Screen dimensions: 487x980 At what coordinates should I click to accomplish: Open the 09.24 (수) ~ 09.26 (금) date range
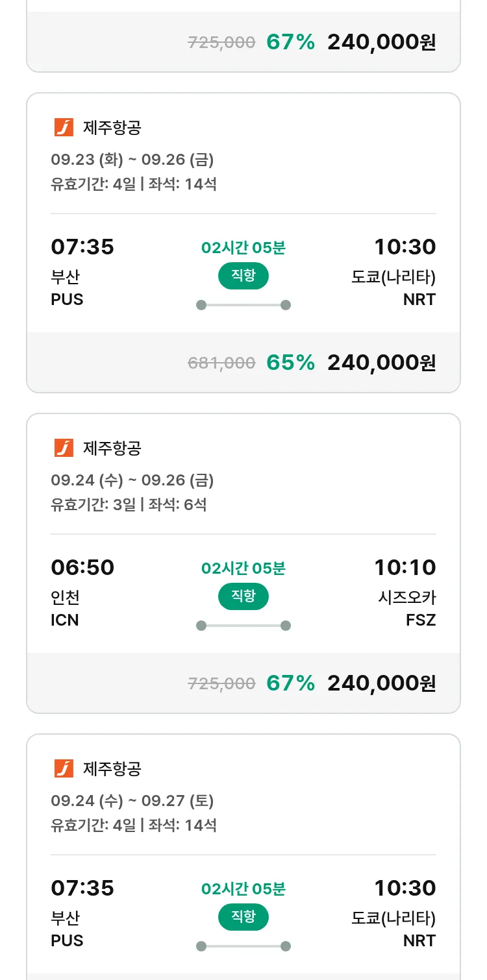pyautogui.click(x=132, y=480)
